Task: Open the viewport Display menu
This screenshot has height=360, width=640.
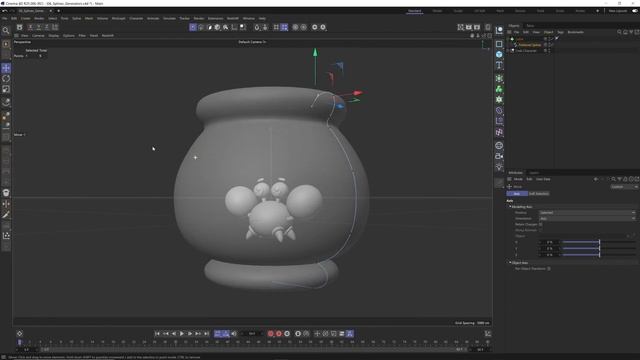Action: (x=53, y=36)
